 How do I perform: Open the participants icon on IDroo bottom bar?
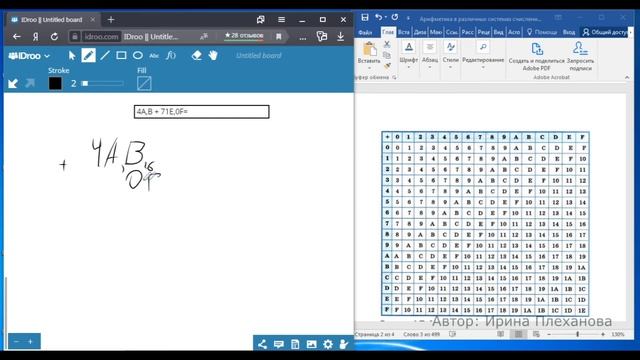[x=344, y=344]
